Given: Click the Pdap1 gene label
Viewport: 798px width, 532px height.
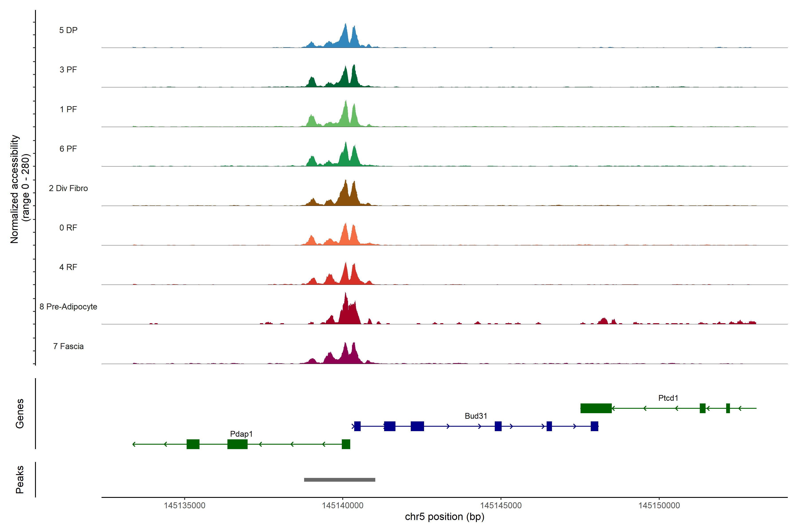Looking at the screenshot, I should [241, 434].
